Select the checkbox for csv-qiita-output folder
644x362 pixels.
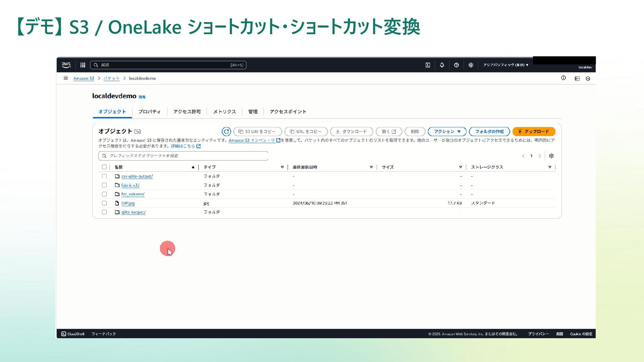click(104, 176)
